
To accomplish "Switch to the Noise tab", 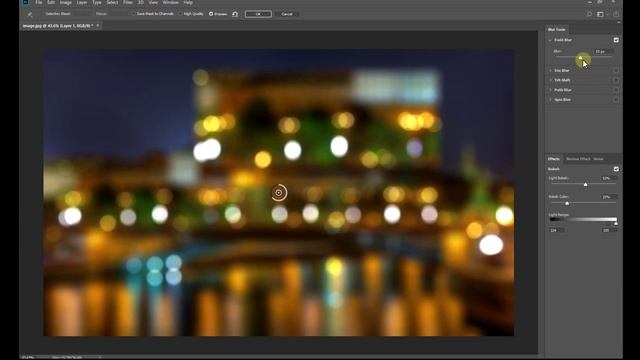I will pyautogui.click(x=598, y=159).
